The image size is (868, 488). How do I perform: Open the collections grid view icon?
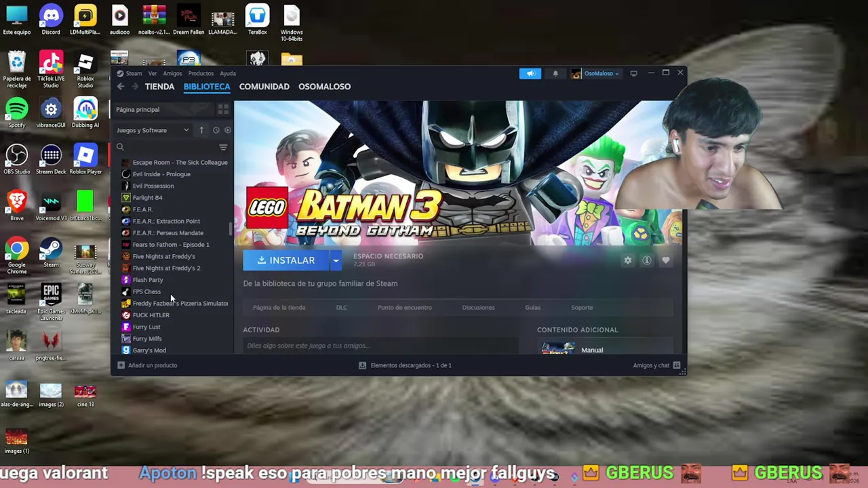223,109
